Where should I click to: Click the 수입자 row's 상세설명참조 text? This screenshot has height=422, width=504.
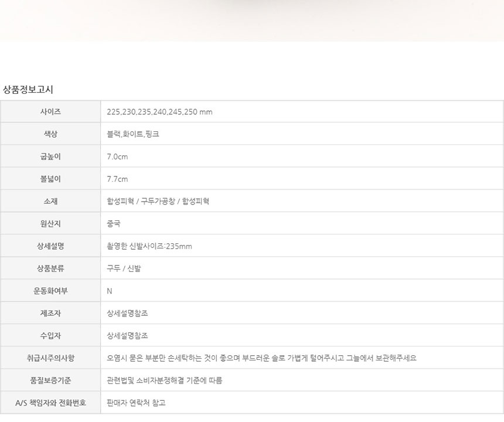point(128,336)
